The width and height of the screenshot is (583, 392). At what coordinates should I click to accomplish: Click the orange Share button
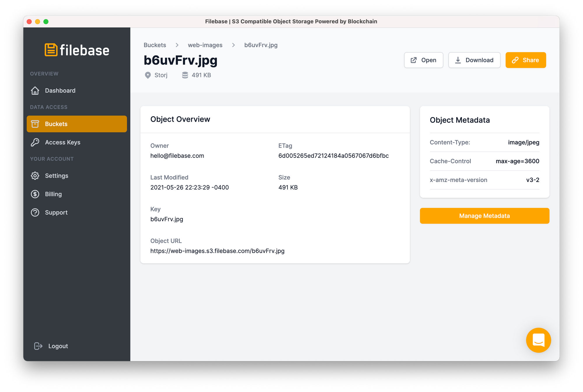[x=526, y=60]
